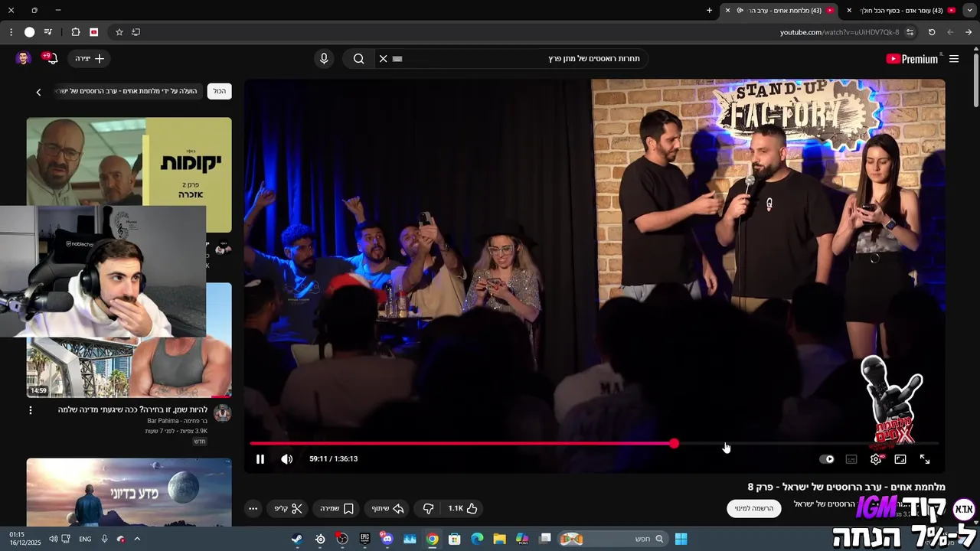This screenshot has height=551, width=980.
Task: Open the Windows Start menu
Action: tap(681, 539)
